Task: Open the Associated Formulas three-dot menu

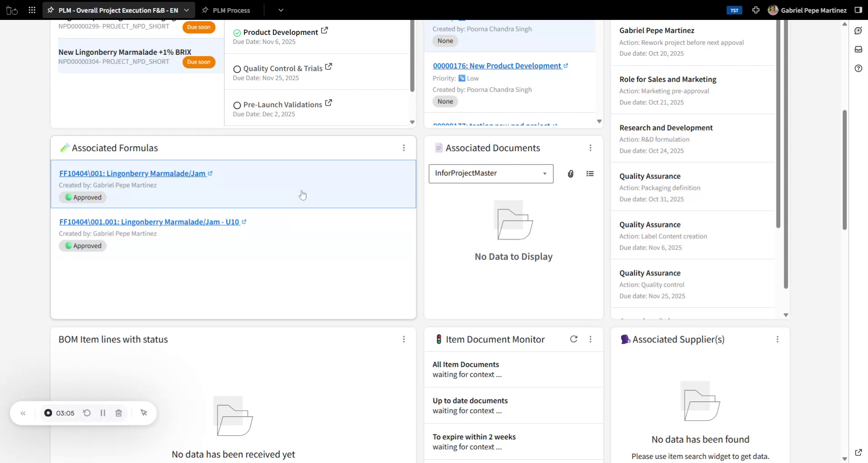Action: point(404,148)
